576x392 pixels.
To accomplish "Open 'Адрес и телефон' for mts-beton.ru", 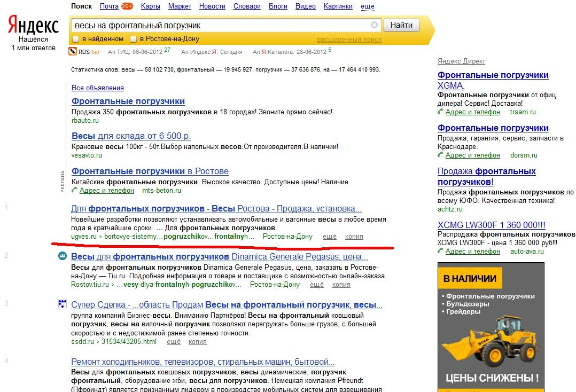I will (x=106, y=191).
